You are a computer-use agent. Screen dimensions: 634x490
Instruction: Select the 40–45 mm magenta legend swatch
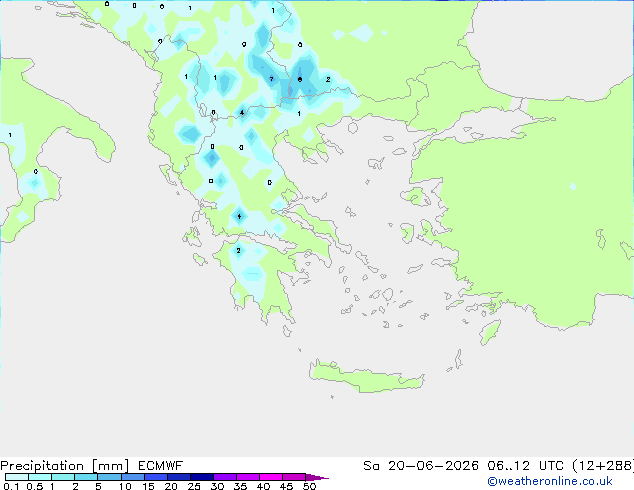[x=271, y=477]
